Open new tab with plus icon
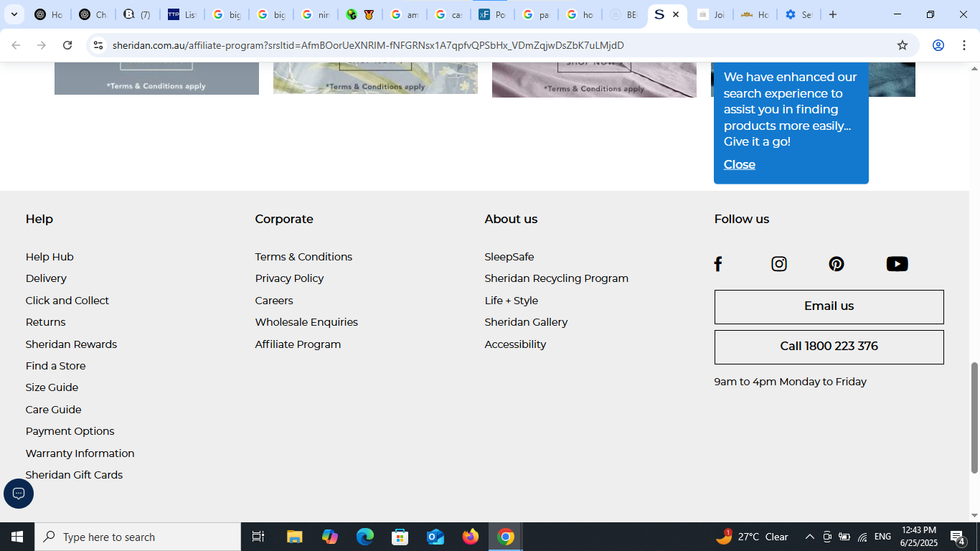 tap(833, 14)
